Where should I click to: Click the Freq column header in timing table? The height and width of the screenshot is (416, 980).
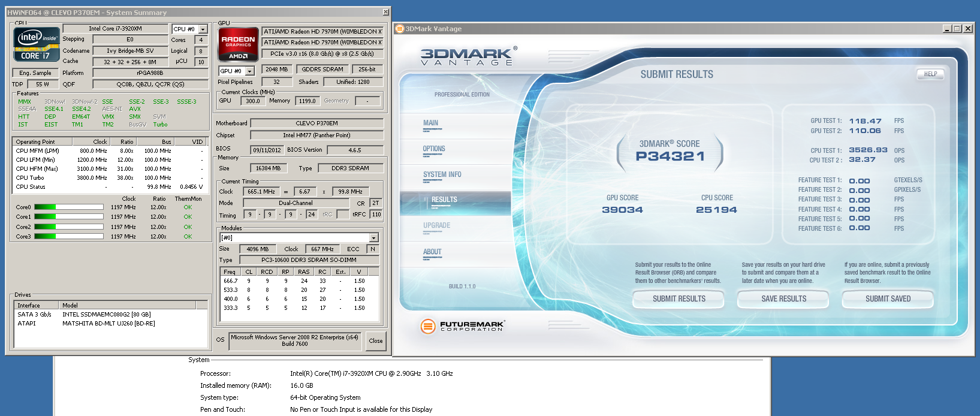[x=230, y=272]
